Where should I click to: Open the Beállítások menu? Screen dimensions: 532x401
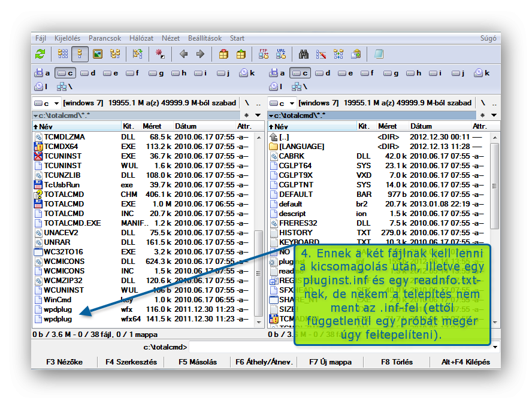click(205, 38)
